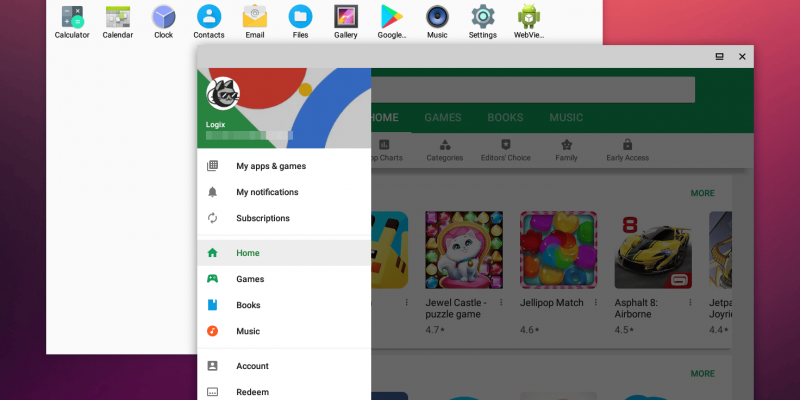The image size is (800, 400).
Task: Select Redeem in the drawer
Action: coord(284,392)
